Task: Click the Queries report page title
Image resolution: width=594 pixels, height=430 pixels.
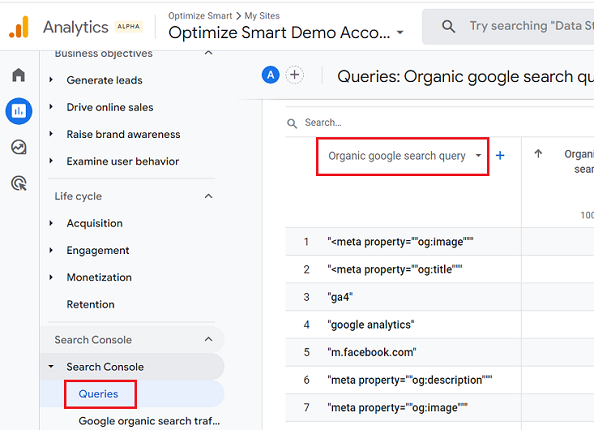Action: coord(466,77)
